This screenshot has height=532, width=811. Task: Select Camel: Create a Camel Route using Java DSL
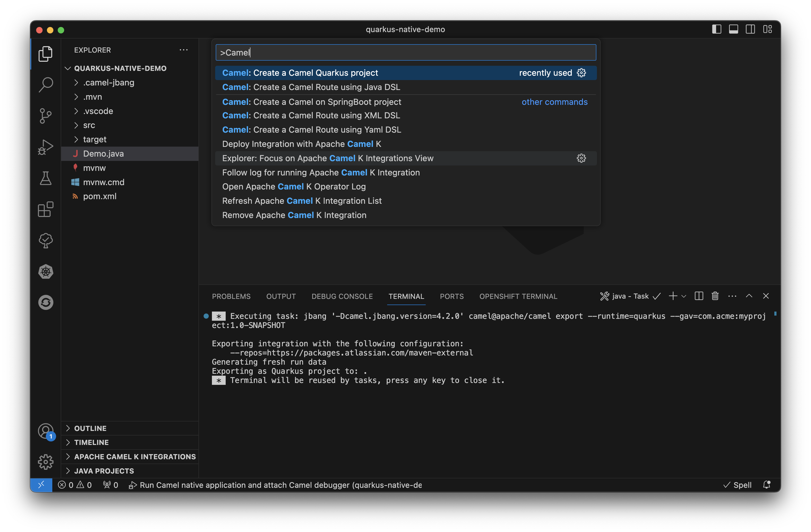tap(311, 87)
